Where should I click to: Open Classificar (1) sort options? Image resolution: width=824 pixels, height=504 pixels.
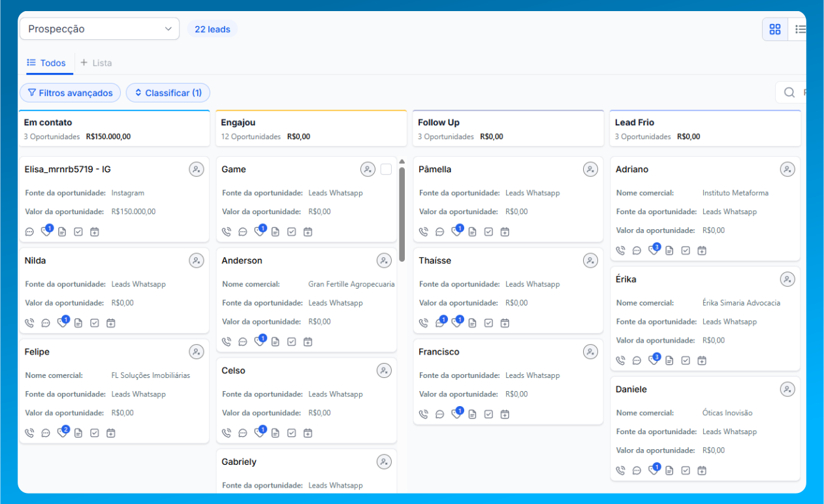tap(168, 93)
